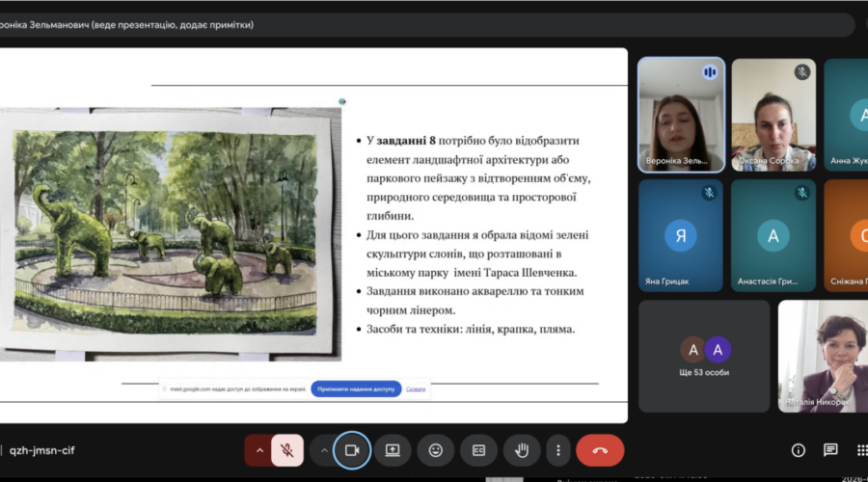This screenshot has width=868, height=482.
Task: Click the 'Для цього завдання я обрала' bullet
Action: click(477, 254)
